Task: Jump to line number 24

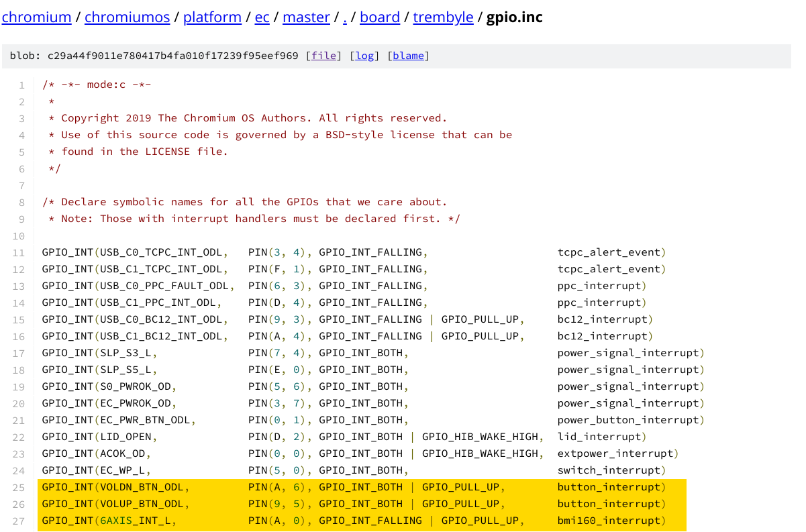Action: click(x=19, y=470)
